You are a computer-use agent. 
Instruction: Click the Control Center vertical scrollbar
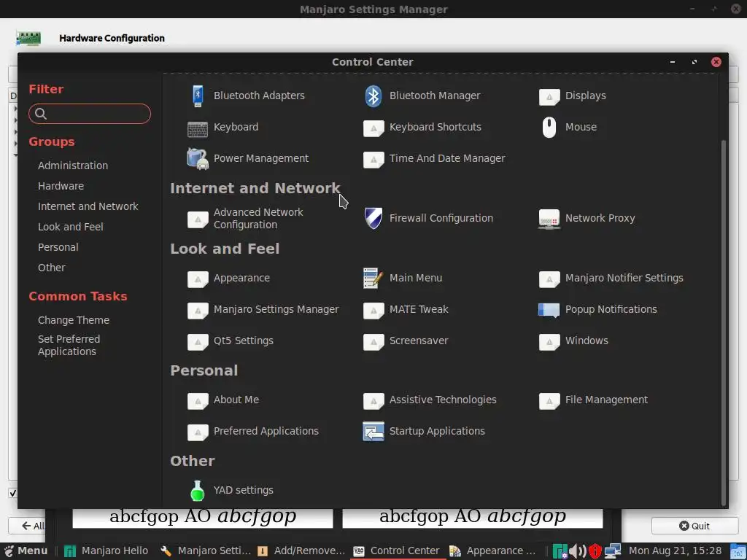pyautogui.click(x=724, y=322)
